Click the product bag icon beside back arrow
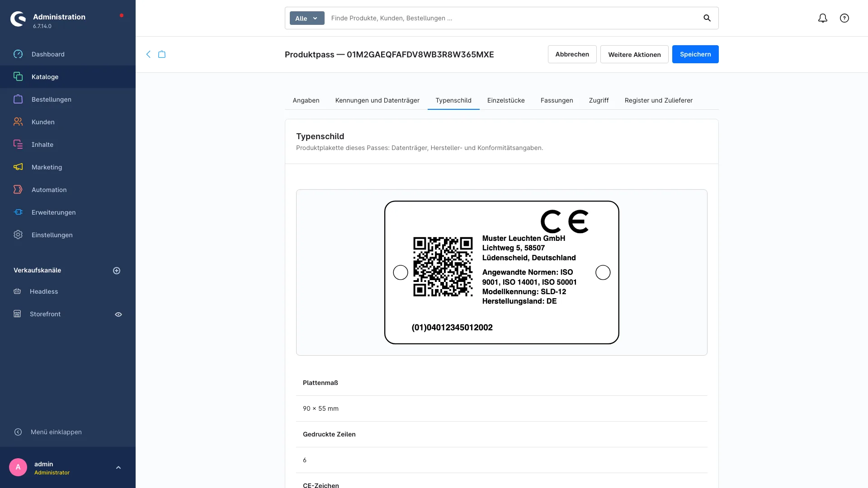The width and height of the screenshot is (868, 488). (x=162, y=54)
